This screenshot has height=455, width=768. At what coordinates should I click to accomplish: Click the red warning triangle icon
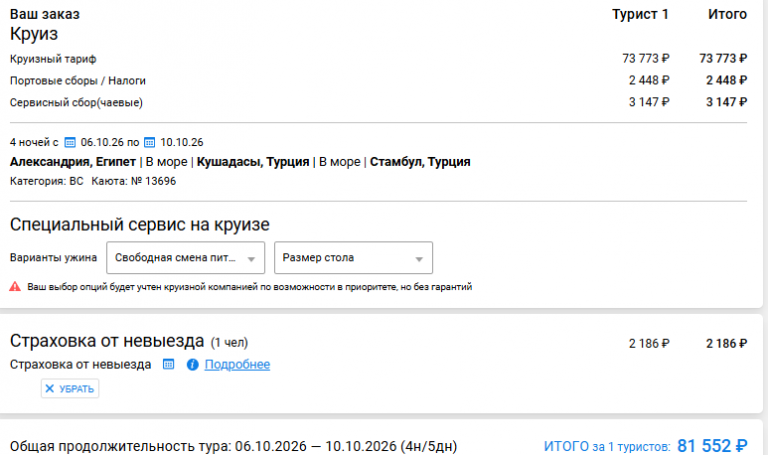(15, 287)
